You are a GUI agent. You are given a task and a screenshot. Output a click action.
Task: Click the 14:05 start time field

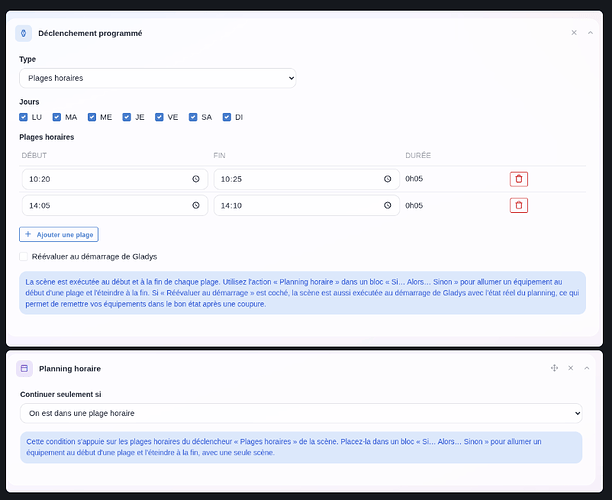tap(115, 205)
